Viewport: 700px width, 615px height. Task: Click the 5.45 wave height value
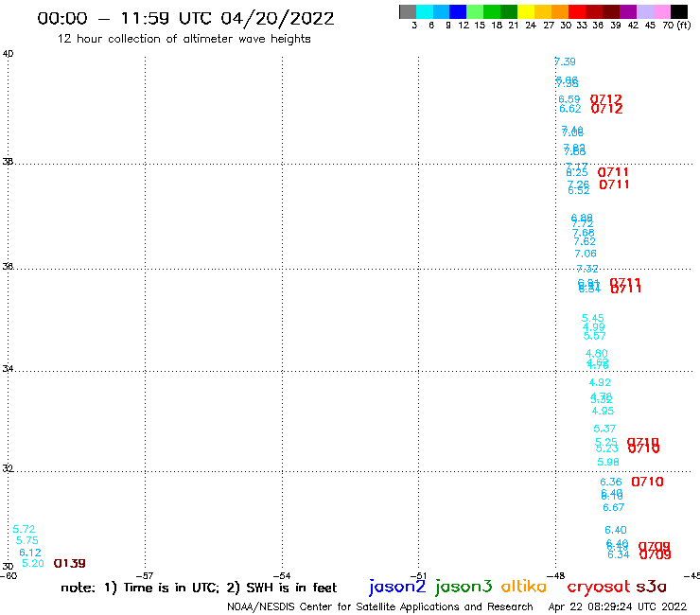click(593, 318)
